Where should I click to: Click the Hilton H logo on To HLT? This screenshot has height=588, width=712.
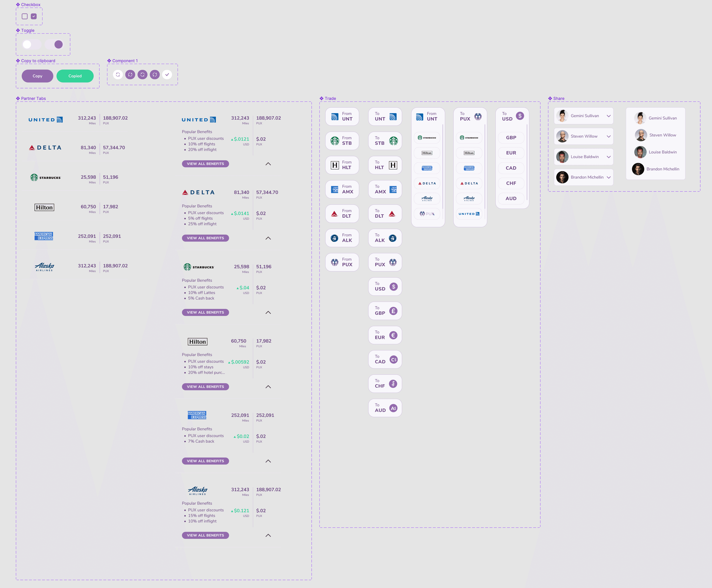point(393,165)
